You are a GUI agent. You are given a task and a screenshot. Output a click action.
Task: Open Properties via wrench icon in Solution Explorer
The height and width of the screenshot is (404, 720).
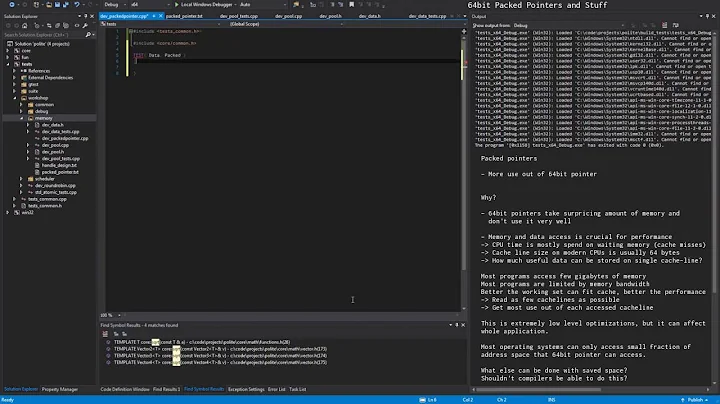tap(85, 26)
